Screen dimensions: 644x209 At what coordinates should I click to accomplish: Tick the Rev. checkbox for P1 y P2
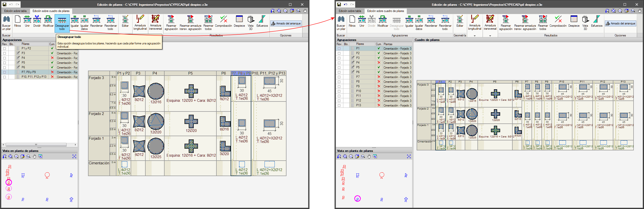coord(4,48)
